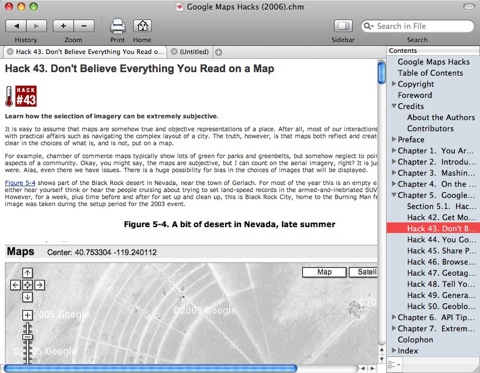Screen dimensions: 480x373
Task: Expand Chapter 2 in contents
Action: coord(394,161)
